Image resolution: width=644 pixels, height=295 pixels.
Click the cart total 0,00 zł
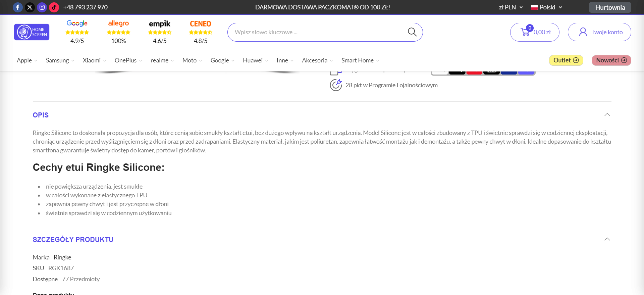tap(542, 32)
